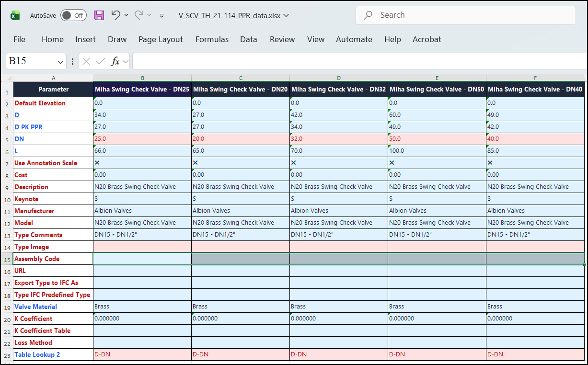Open the Help tab
Viewport: 588px width, 365px height.
[x=392, y=39]
